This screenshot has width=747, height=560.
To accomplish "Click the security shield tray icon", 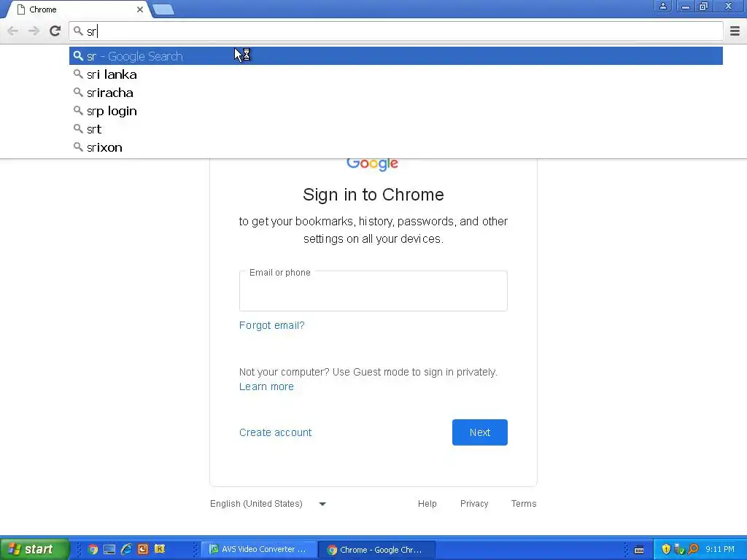I will (666, 550).
